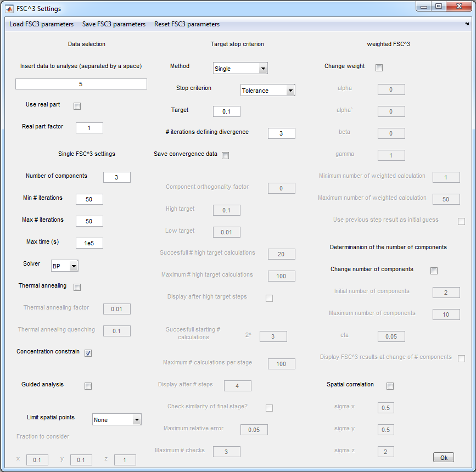Screen dimensions: 476x472
Task: Edit iterations defining divergence field
Action: 282,133
